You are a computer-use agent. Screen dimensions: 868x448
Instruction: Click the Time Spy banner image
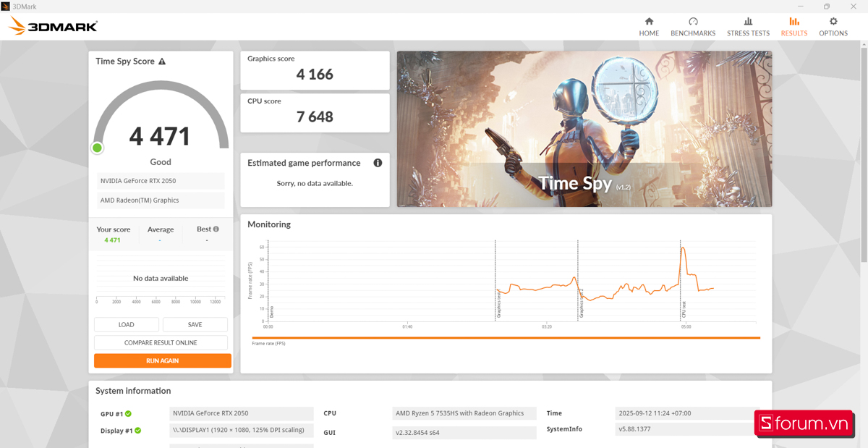(584, 129)
